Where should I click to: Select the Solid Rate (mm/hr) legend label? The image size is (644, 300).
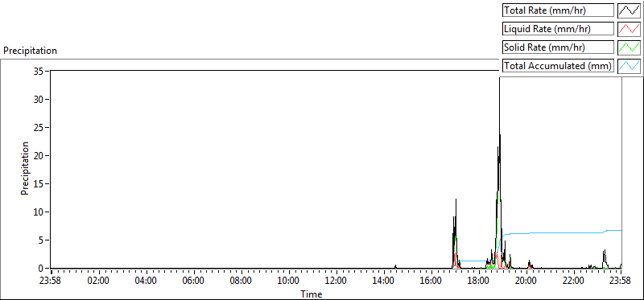558,47
